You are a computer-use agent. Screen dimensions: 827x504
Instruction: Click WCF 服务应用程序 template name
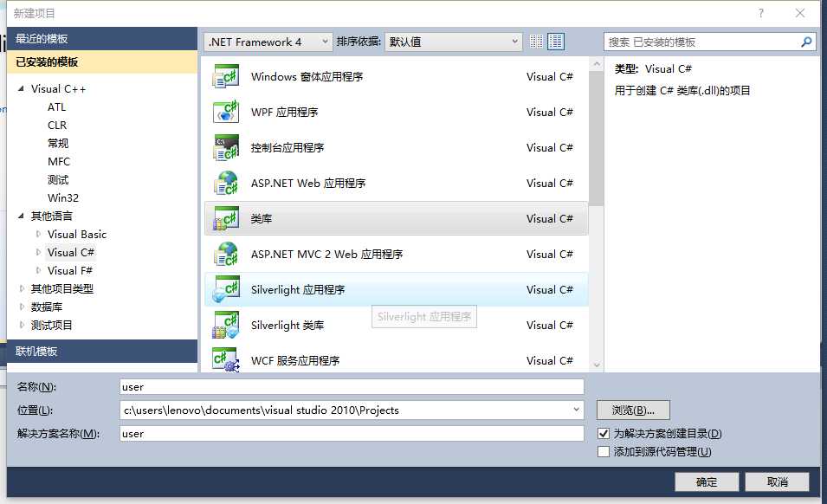pyautogui.click(x=295, y=360)
